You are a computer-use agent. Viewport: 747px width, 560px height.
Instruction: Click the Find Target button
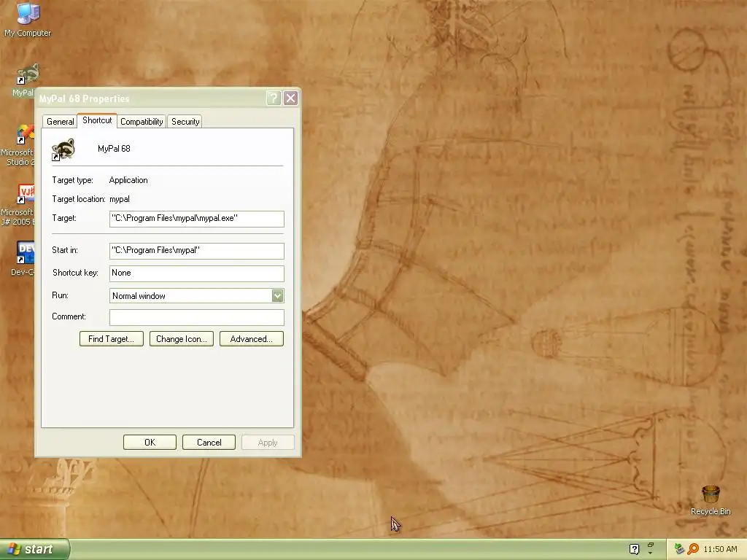[x=112, y=339]
